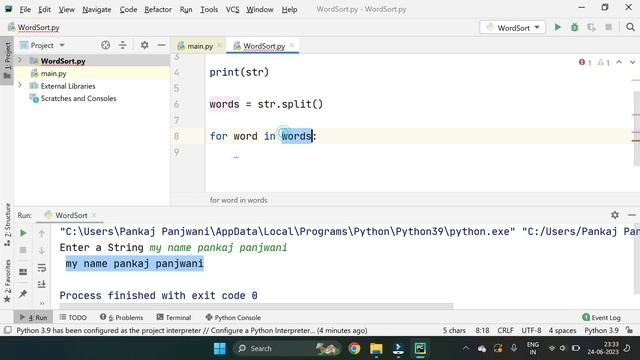Open the Terminal tool window
Screen dimensions: 640x360
pos(173,317)
